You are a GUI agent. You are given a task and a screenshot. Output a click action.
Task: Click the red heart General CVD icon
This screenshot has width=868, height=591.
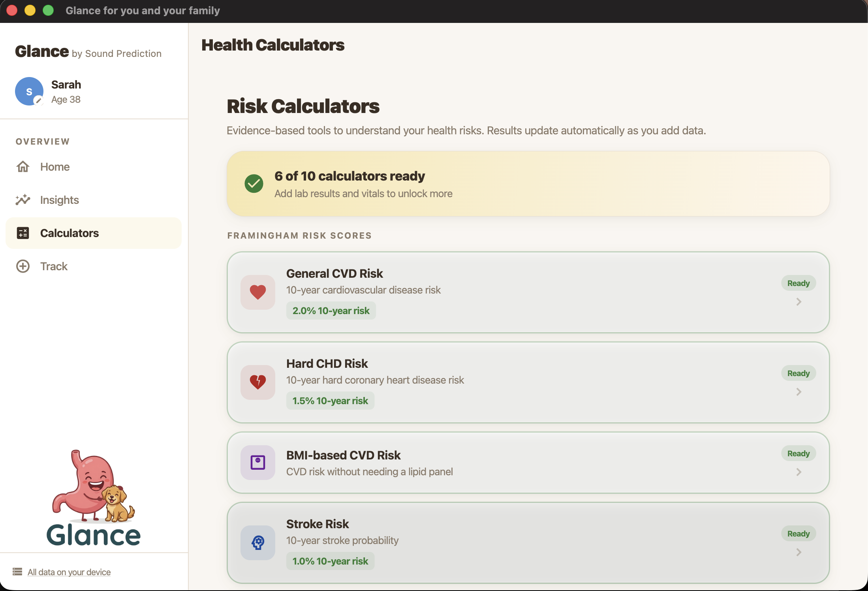tap(257, 292)
